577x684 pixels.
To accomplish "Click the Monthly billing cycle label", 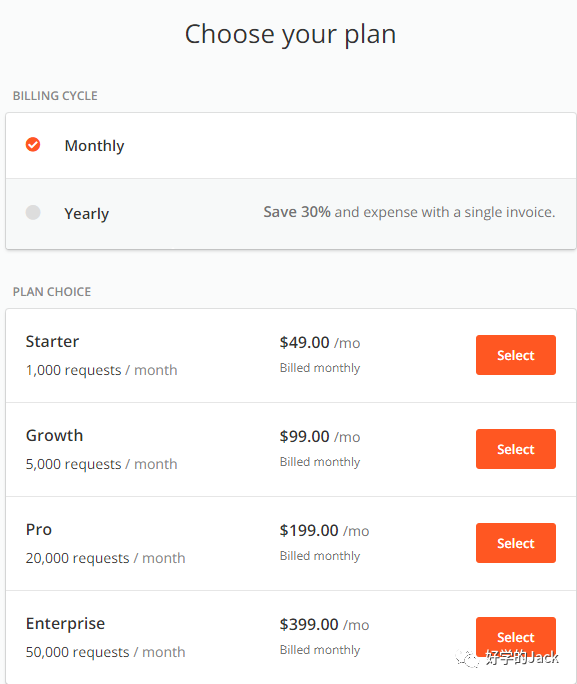I will point(94,146).
